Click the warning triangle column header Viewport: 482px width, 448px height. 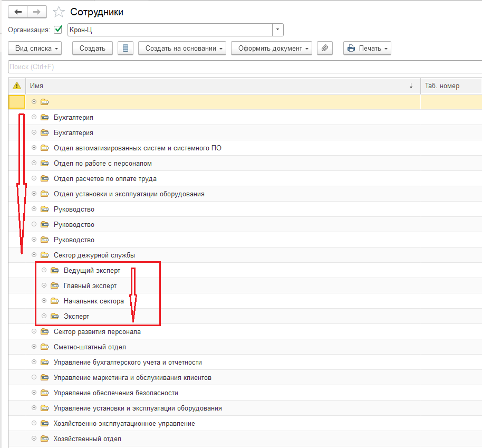click(x=17, y=85)
